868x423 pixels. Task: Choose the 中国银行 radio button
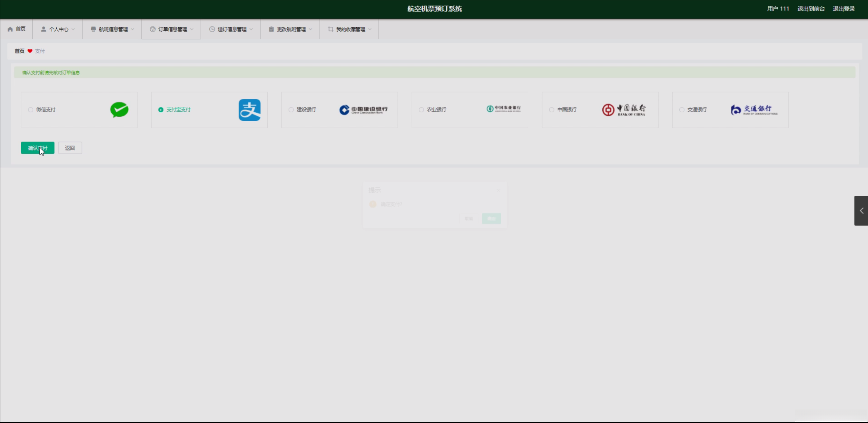coord(551,110)
